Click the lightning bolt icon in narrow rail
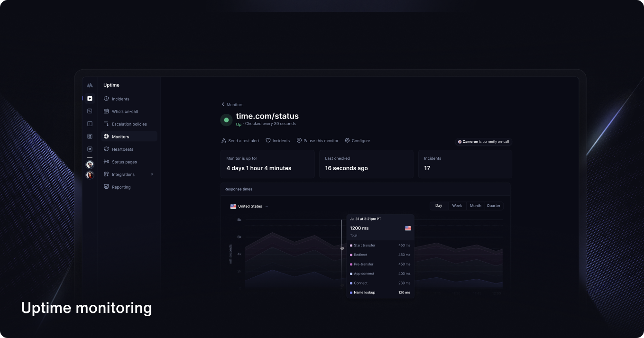 pyautogui.click(x=90, y=98)
